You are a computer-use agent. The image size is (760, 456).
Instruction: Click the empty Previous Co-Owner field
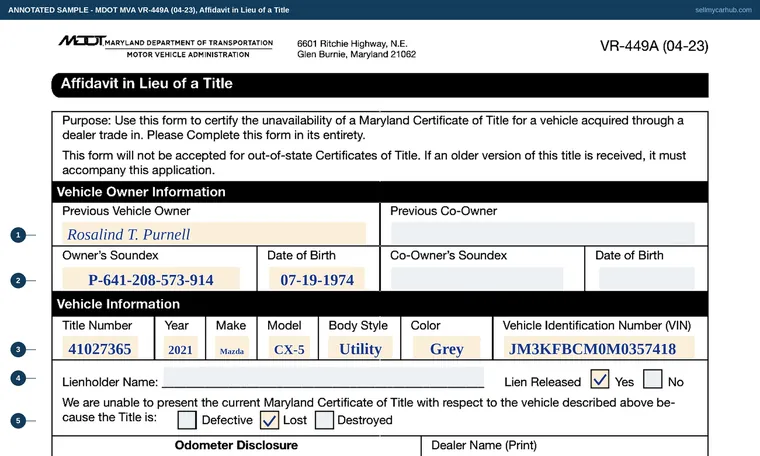pos(542,234)
